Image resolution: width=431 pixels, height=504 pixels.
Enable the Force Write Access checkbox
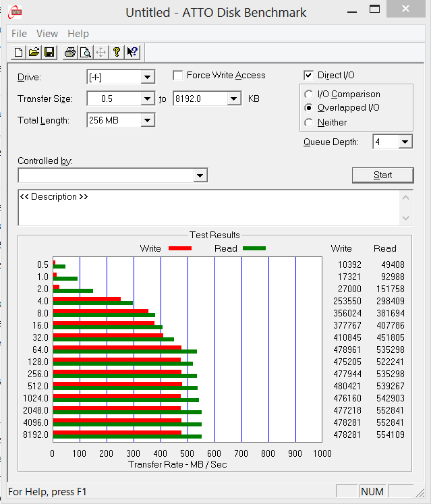pyautogui.click(x=178, y=76)
